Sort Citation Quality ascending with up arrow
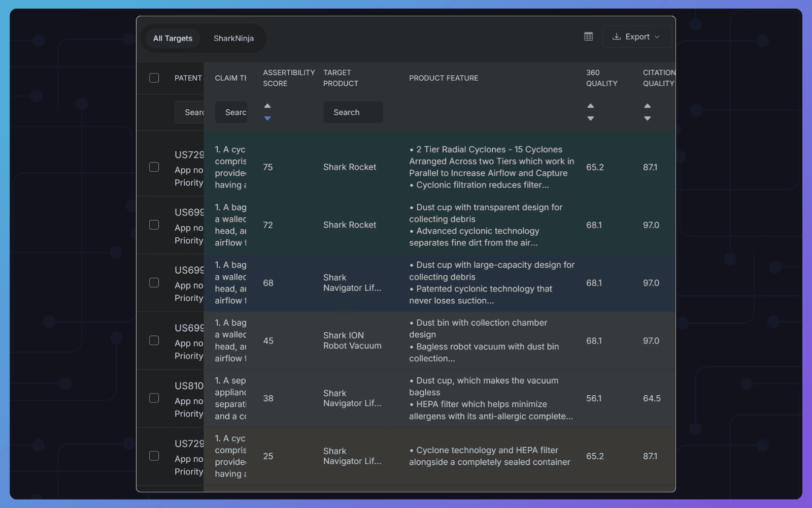Image resolution: width=812 pixels, height=508 pixels. pos(647,106)
